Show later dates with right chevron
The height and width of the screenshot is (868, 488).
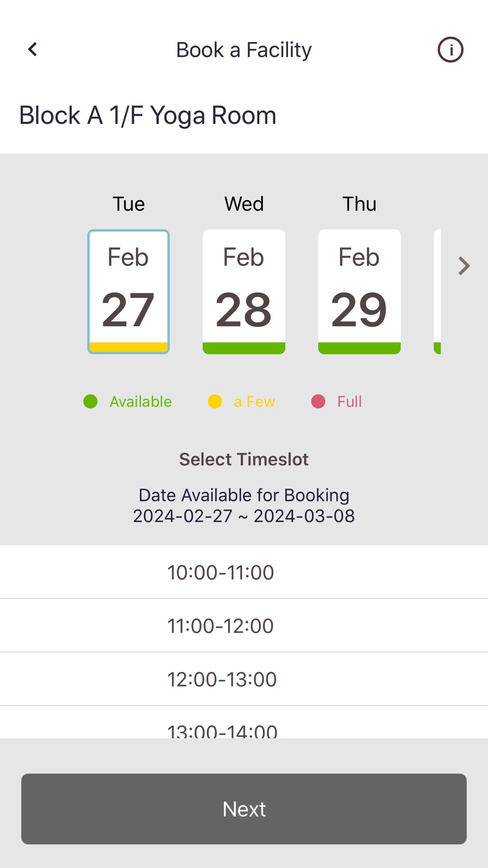point(464,266)
